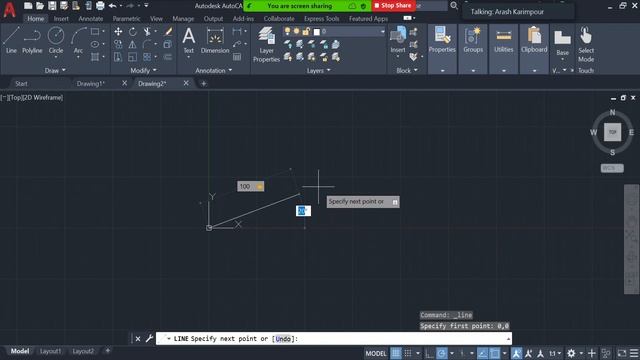Select the Hatch tool
Screen dimensions: 640x360
[x=95, y=57]
